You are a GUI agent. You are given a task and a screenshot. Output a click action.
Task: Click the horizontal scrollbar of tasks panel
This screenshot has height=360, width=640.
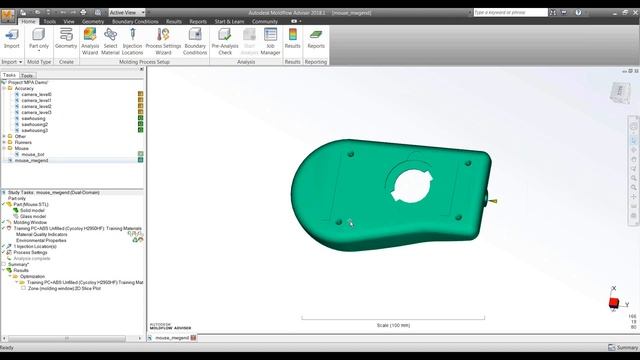[67, 338]
